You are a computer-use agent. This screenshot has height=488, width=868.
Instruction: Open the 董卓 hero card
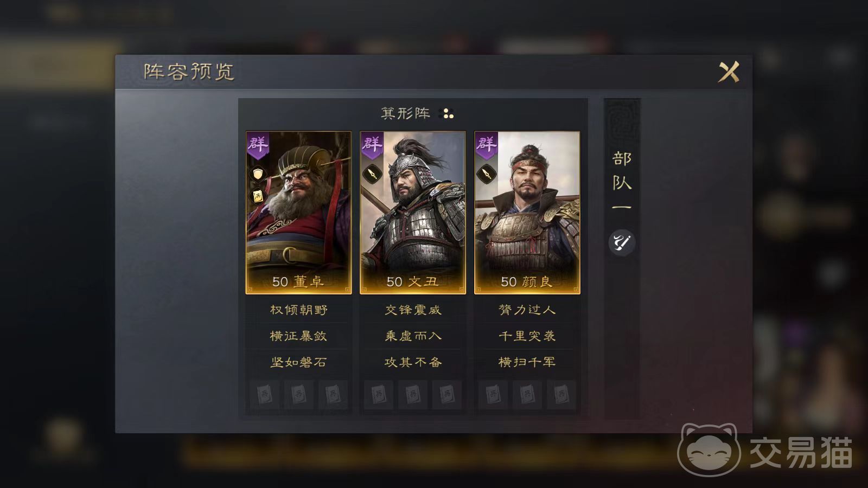299,213
